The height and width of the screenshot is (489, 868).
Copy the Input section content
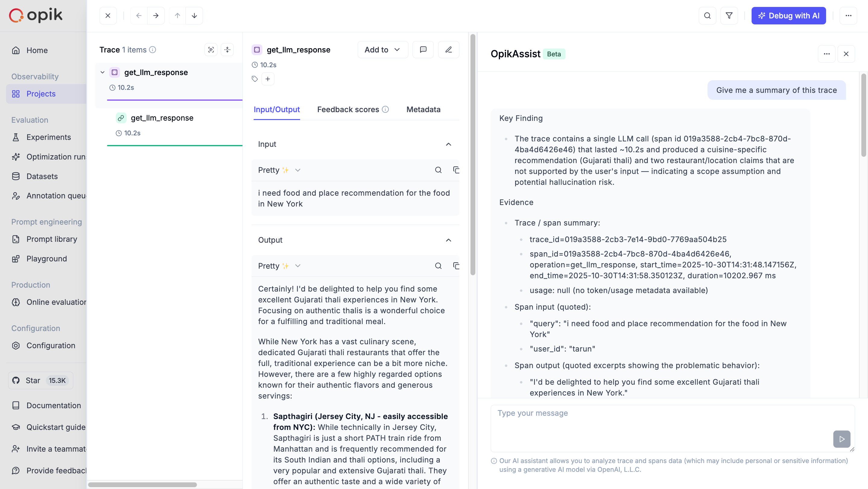[456, 170]
